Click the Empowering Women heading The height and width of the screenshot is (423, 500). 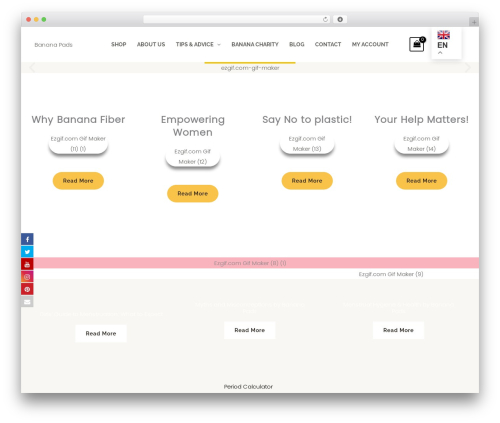tap(193, 126)
